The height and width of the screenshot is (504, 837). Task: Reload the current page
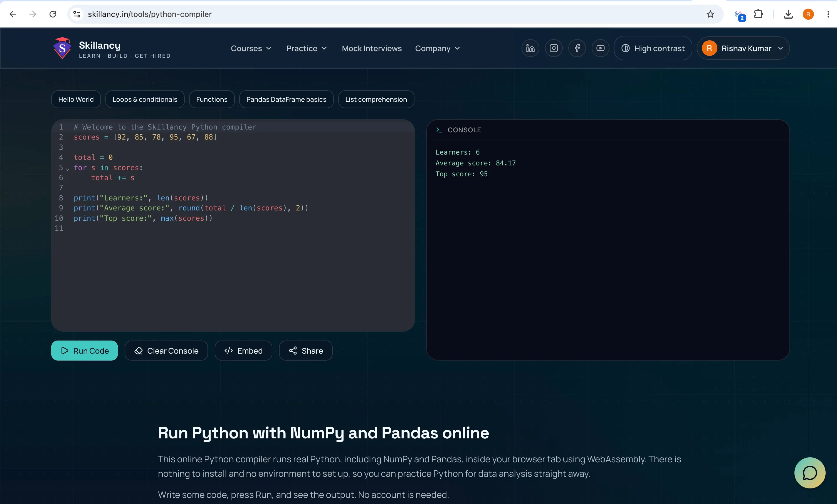(53, 14)
